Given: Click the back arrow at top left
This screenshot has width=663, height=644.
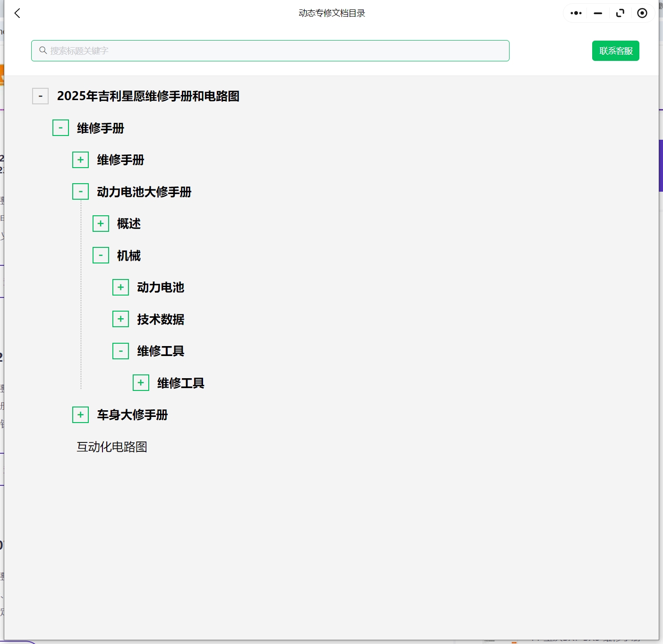Looking at the screenshot, I should (17, 13).
